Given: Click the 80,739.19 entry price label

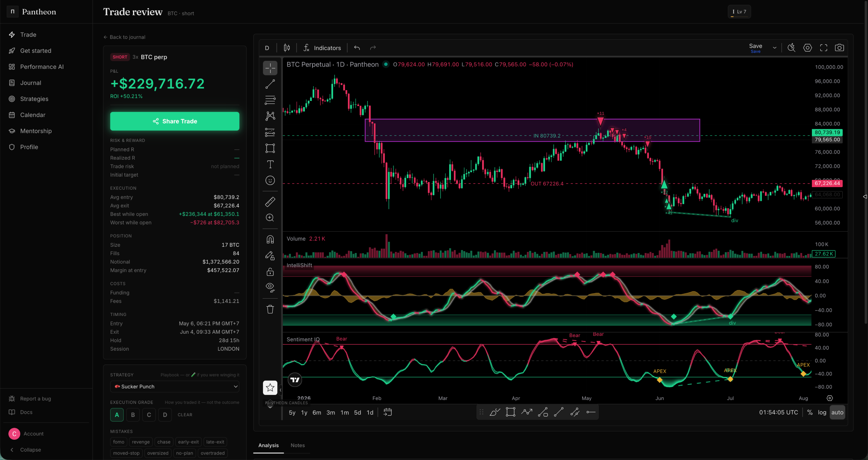Looking at the screenshot, I should point(827,132).
